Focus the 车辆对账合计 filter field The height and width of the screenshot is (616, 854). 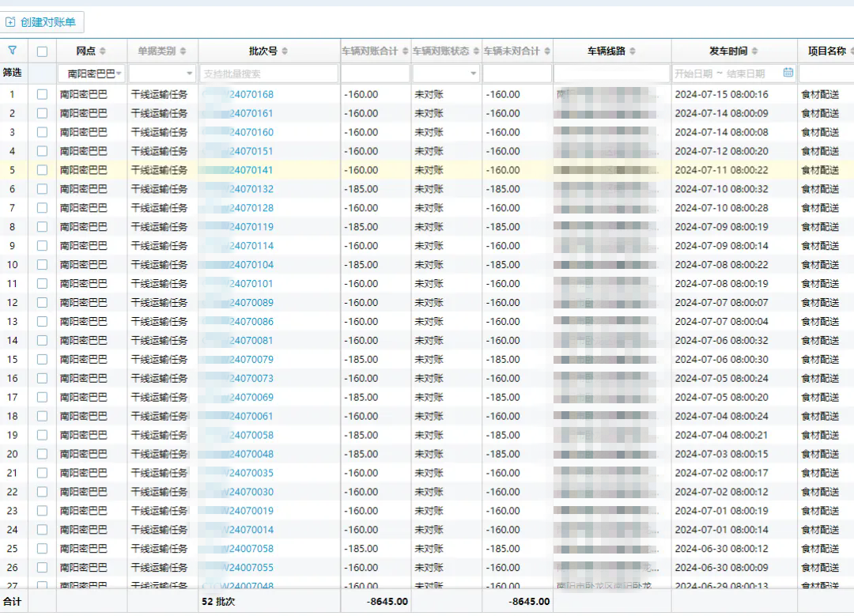pyautogui.click(x=376, y=74)
